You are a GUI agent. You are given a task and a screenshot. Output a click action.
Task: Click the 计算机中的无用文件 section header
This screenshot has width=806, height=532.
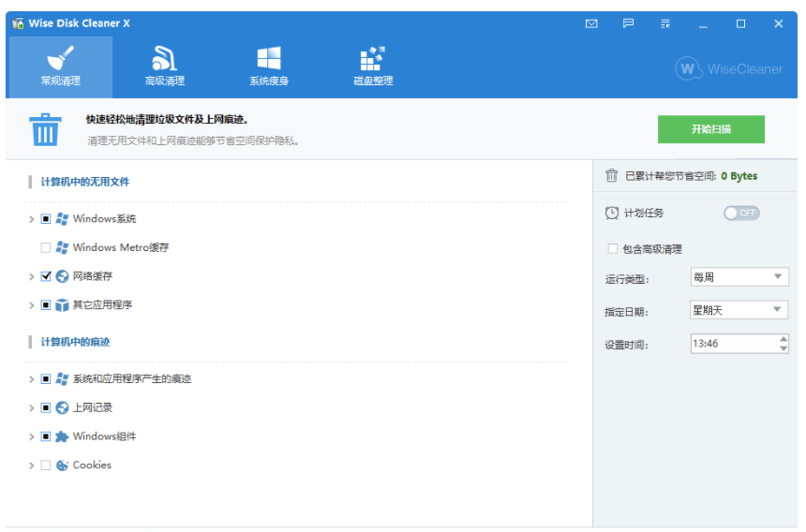(x=85, y=182)
